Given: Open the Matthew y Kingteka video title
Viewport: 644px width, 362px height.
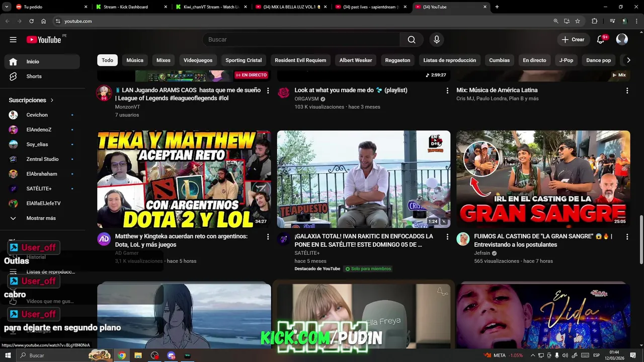Looking at the screenshot, I should 181,240.
